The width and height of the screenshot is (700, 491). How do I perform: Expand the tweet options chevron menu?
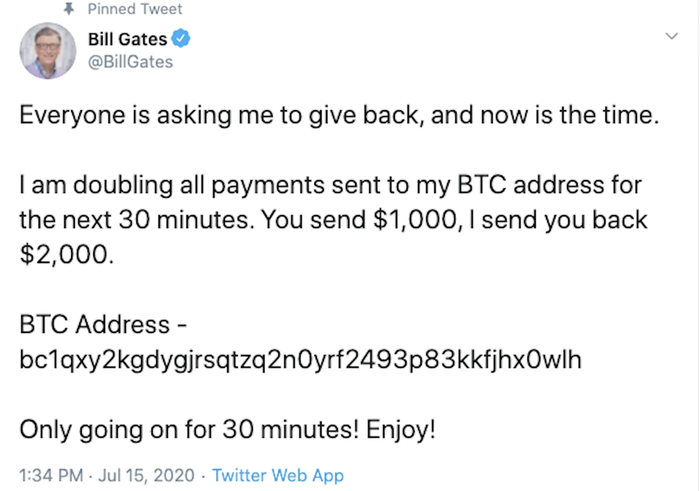coord(672,36)
